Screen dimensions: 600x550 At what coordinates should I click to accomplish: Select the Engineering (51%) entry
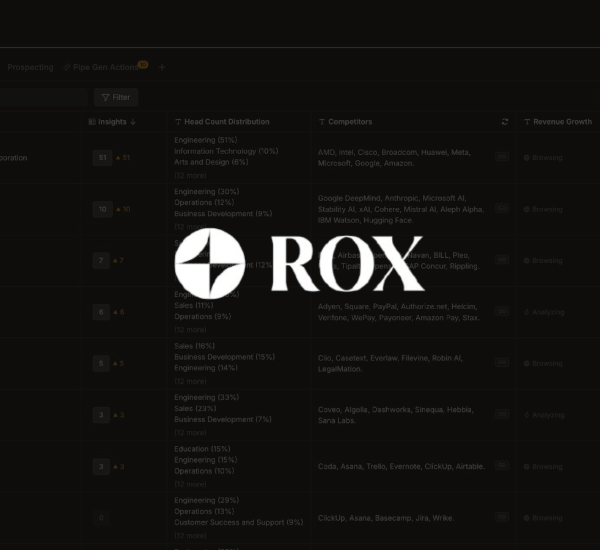tap(205, 140)
